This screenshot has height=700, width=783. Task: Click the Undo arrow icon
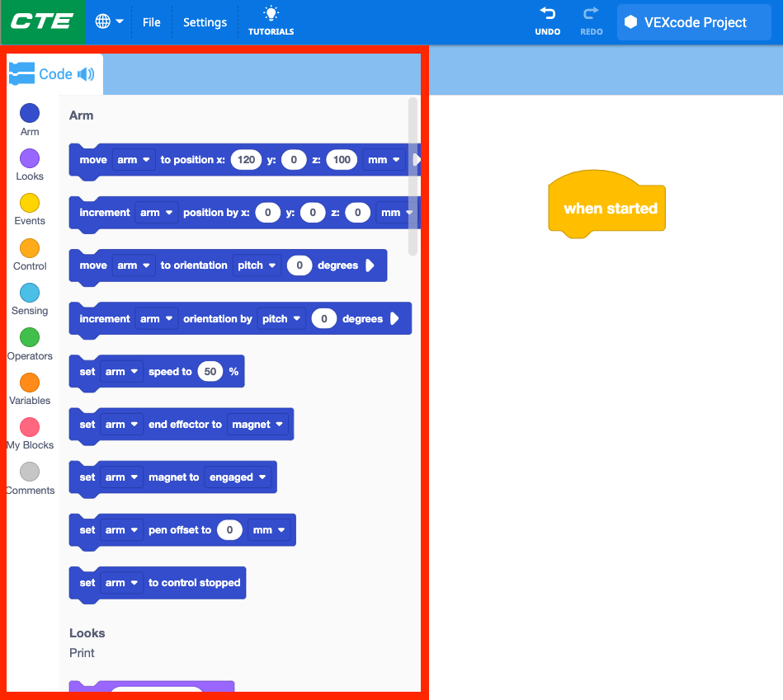547,14
